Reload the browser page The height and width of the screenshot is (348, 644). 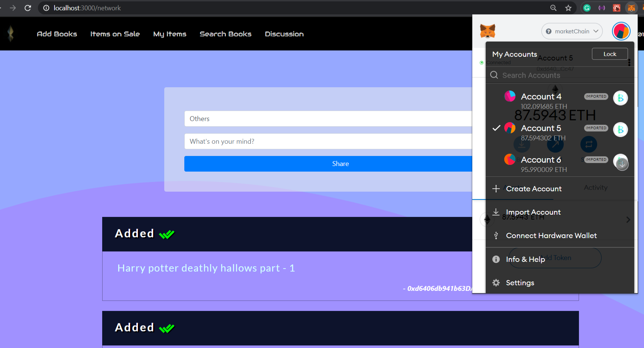[27, 8]
